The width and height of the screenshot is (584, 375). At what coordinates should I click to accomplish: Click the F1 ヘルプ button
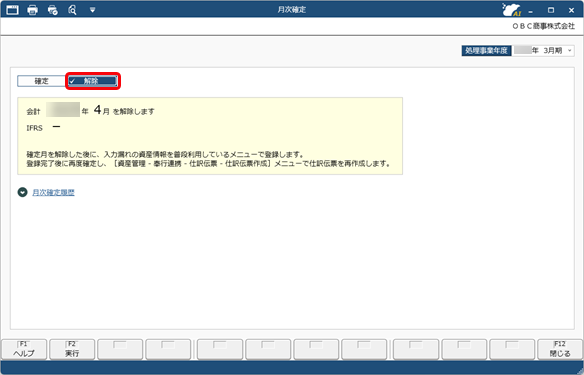24,349
